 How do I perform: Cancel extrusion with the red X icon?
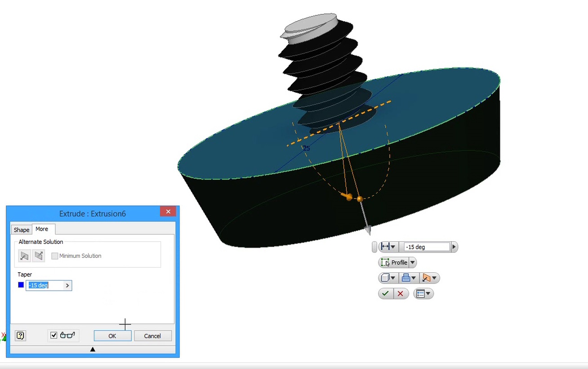(x=401, y=293)
